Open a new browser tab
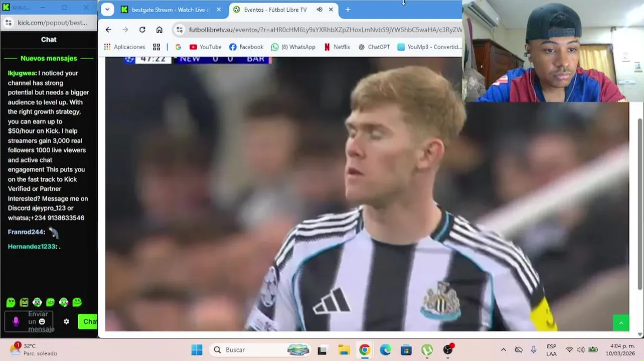This screenshot has width=644, height=361. tap(348, 10)
